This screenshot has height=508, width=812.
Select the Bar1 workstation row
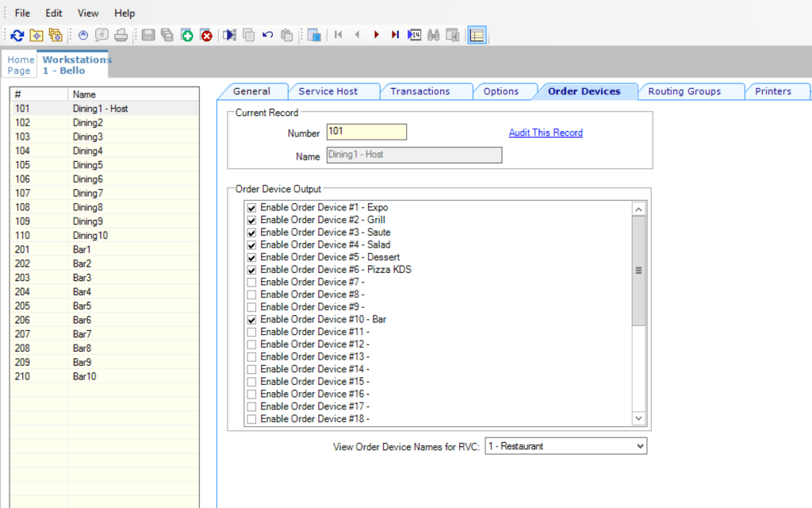click(x=105, y=249)
